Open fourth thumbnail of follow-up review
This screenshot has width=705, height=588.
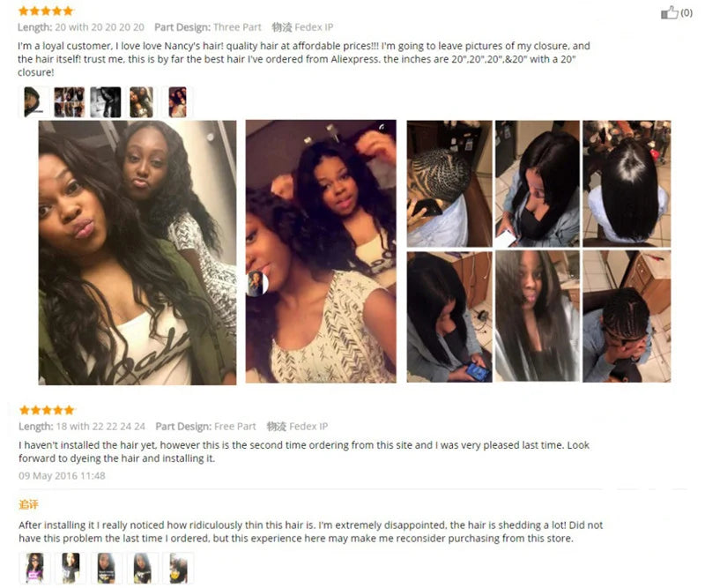click(142, 569)
